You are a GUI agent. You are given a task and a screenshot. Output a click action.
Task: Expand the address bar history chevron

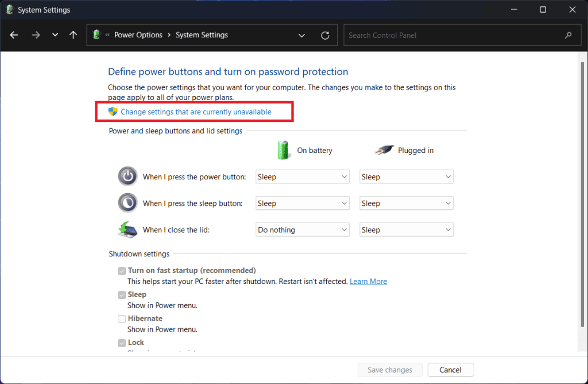[x=301, y=35]
